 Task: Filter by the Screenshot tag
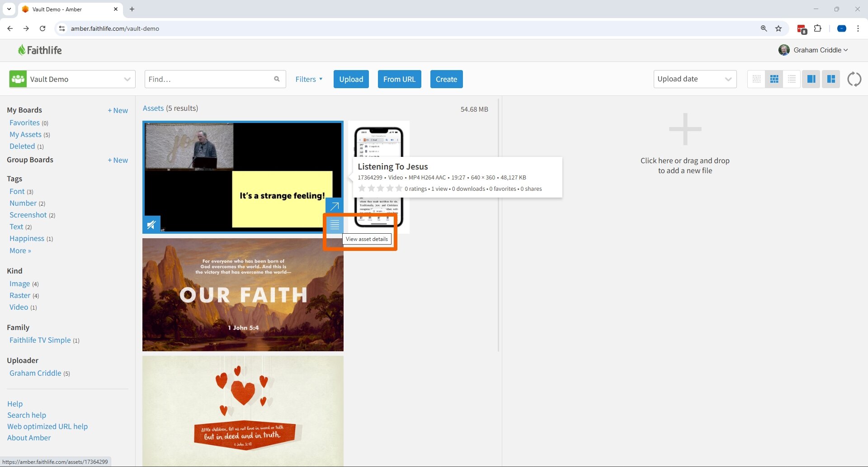pos(28,215)
